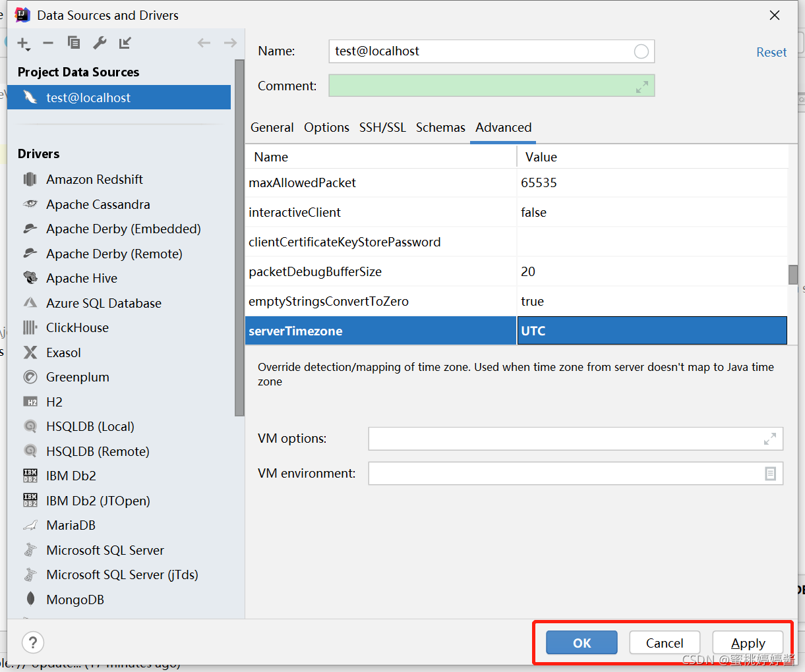
Task: Select Apache Cassandra driver
Action: [x=98, y=204]
